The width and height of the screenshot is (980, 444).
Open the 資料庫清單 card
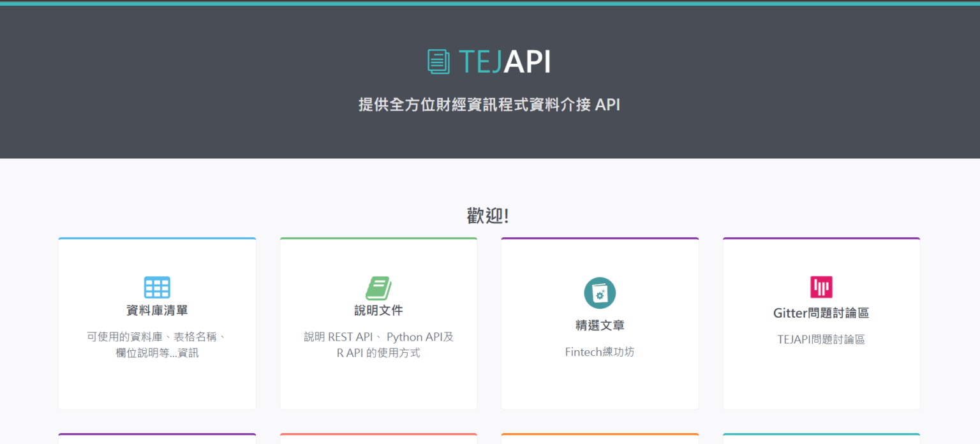pyautogui.click(x=157, y=322)
